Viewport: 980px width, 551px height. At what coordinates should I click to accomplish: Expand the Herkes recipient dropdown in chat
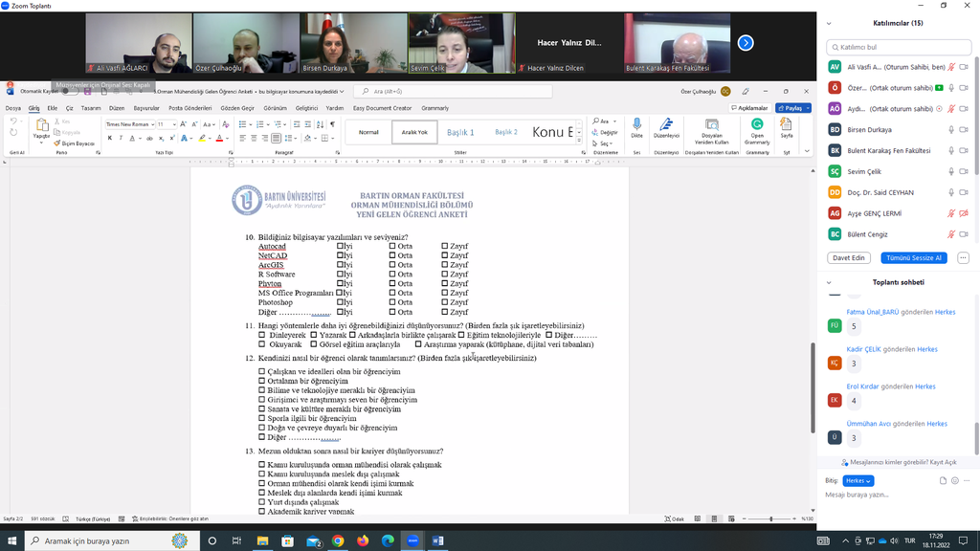coord(857,480)
